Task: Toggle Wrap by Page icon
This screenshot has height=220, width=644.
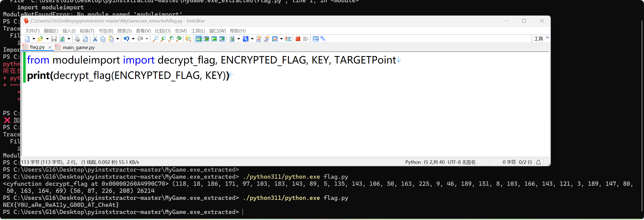Action: [222, 39]
